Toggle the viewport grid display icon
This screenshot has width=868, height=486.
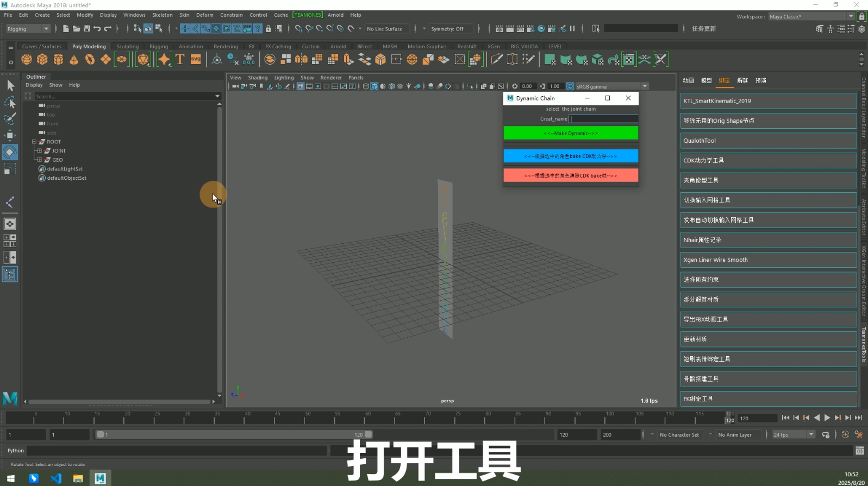tap(301, 86)
